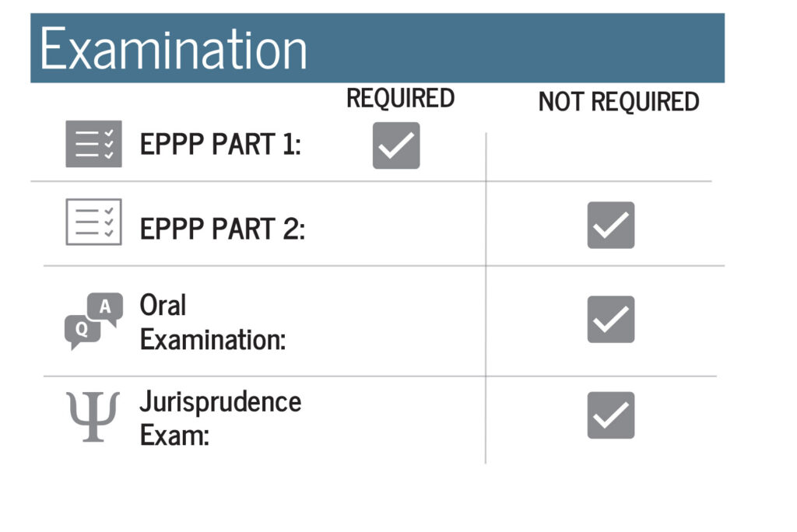Click empty Required cell for EPPP Part 2

(x=396, y=223)
